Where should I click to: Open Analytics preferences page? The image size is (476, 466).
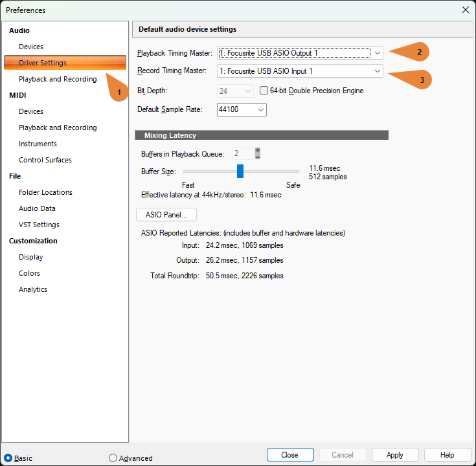click(33, 289)
